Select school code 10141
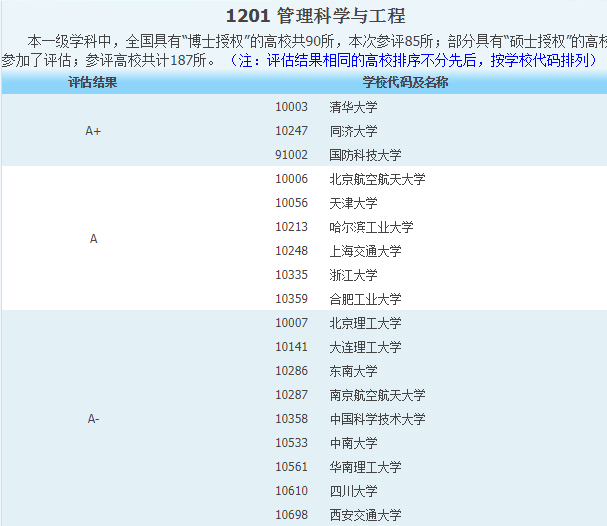This screenshot has height=526, width=607. pos(291,347)
